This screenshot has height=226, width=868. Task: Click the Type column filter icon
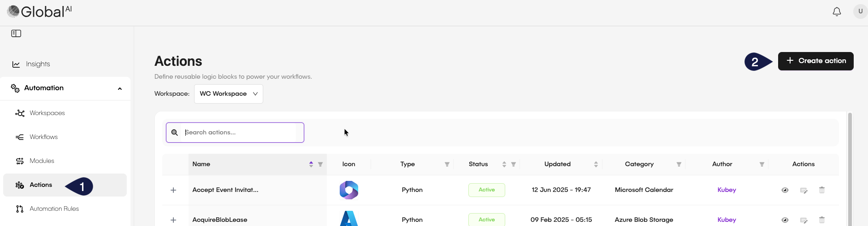click(x=447, y=164)
